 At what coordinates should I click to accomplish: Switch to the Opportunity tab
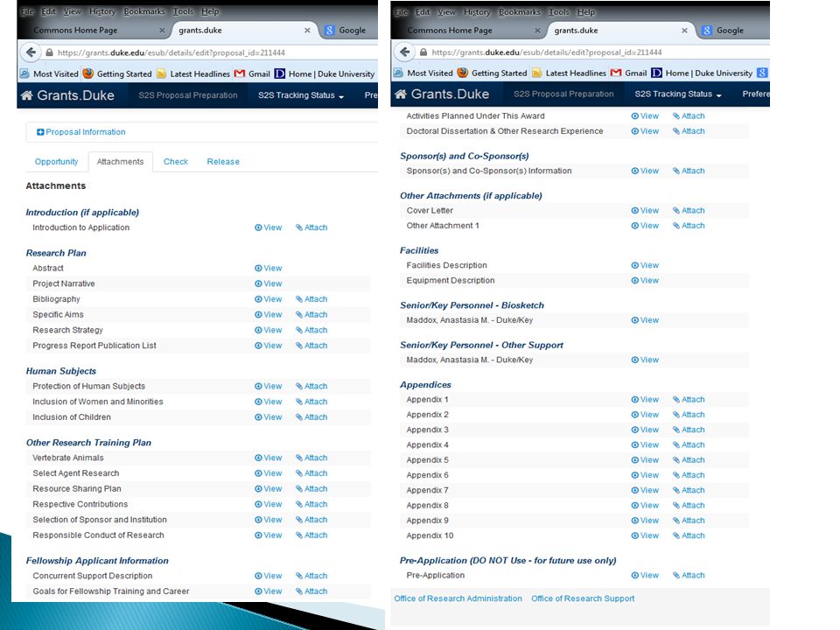[x=56, y=162]
